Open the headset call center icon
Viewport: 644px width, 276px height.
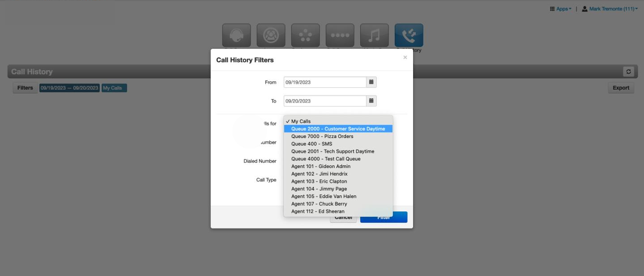pos(237,35)
